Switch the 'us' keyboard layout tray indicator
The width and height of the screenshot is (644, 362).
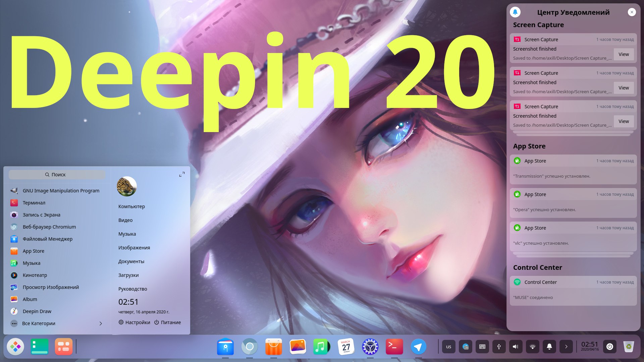click(x=449, y=347)
